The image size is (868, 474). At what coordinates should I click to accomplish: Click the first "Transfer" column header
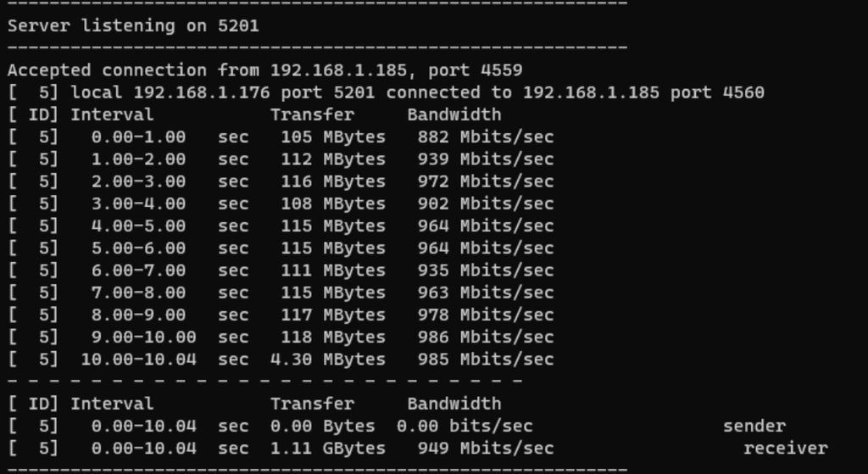point(312,114)
